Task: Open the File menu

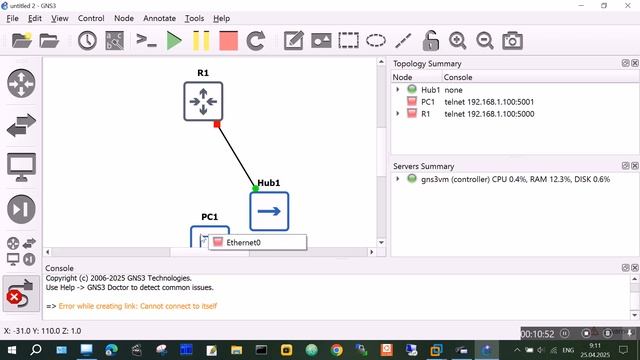Action: 12,18
